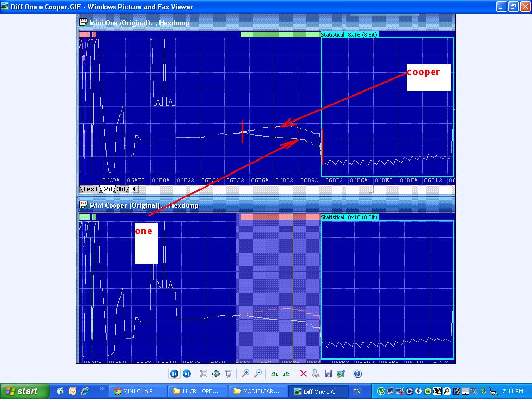Zoom in on the picture

click(x=245, y=374)
